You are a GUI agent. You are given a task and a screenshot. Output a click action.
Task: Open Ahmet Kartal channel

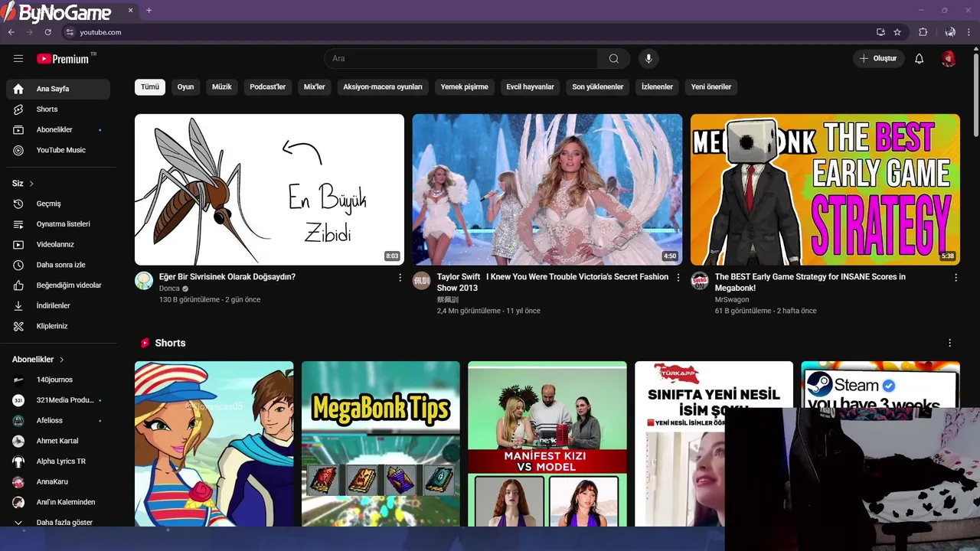coord(58,441)
